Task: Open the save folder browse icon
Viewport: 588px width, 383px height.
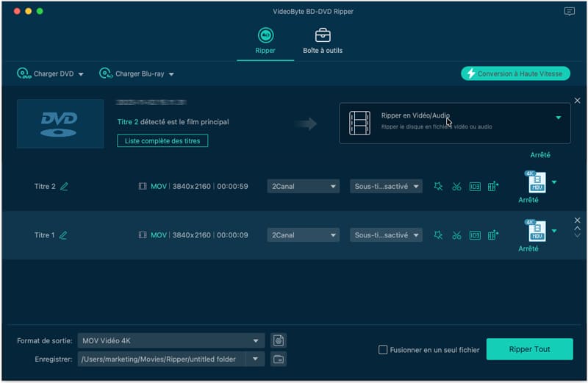Action: 278,359
